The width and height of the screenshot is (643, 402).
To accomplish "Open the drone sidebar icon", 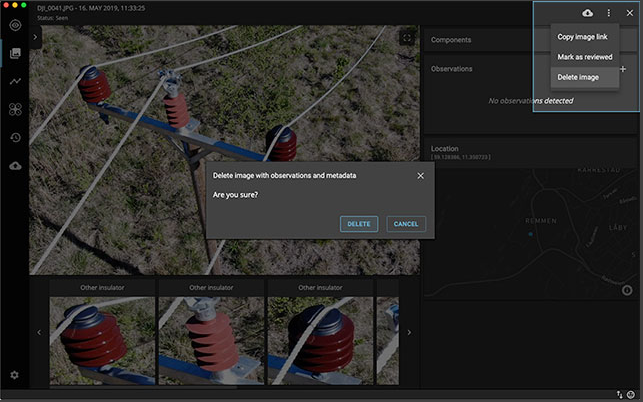I will [14, 109].
